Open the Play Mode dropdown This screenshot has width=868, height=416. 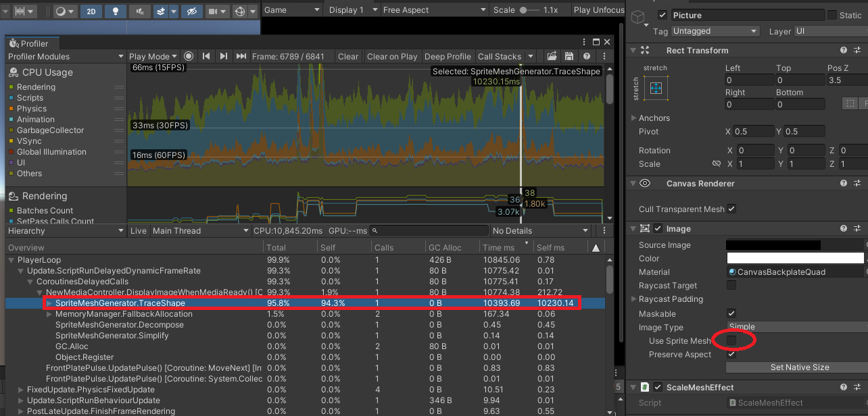(x=153, y=57)
